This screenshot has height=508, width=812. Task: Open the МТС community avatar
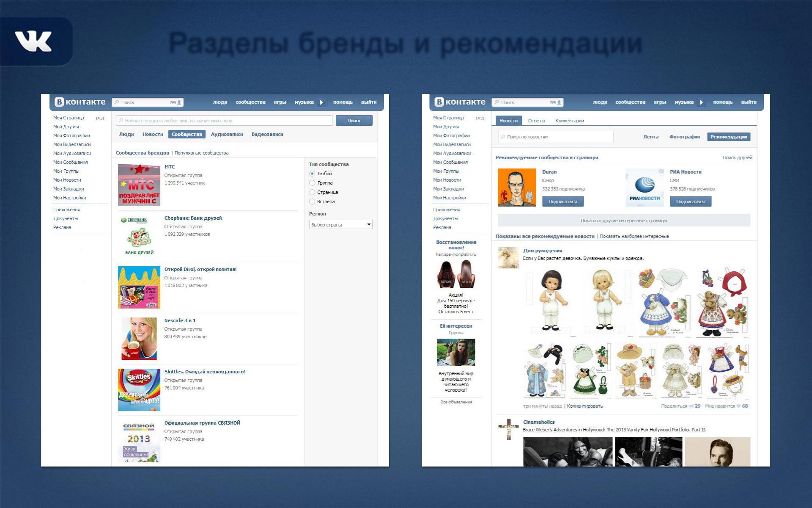pos(139,185)
